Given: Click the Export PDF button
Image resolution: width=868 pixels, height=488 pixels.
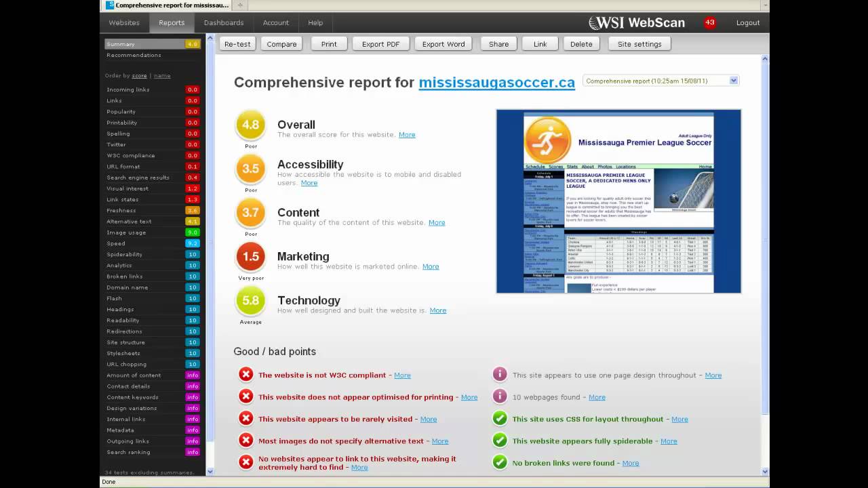Looking at the screenshot, I should coord(380,44).
